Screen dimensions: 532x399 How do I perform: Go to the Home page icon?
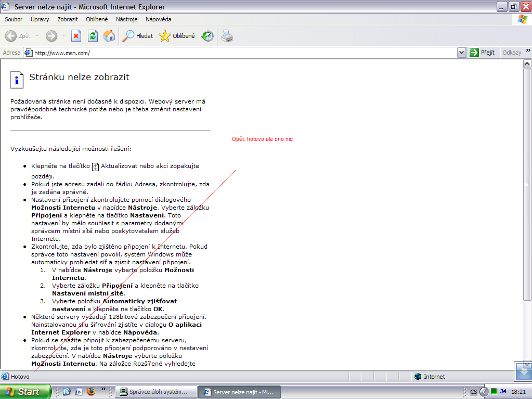(109, 35)
